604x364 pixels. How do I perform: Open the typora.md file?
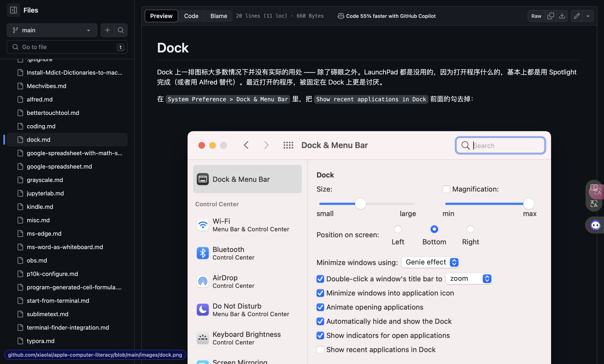(x=40, y=341)
